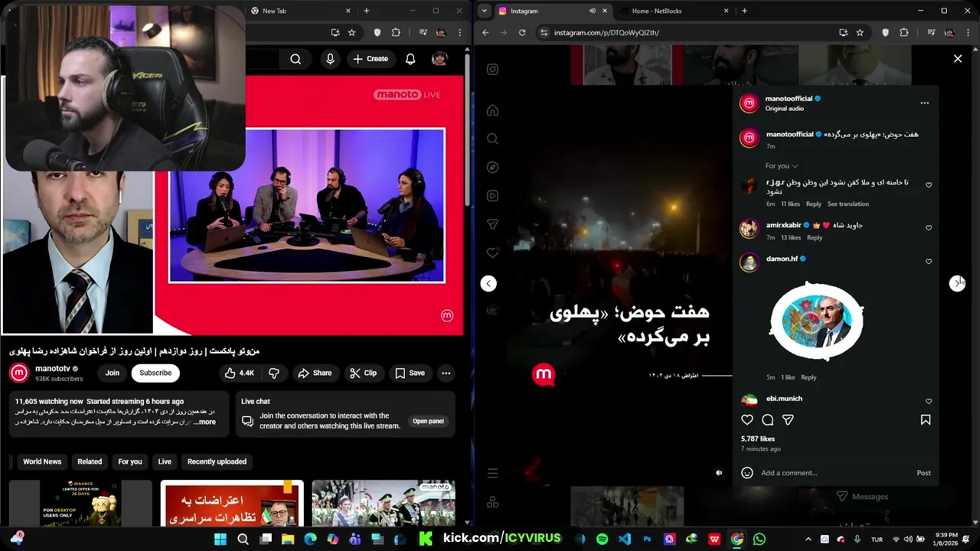Screen dimensions: 980x551
Task: Like the manototv video with thumbs up
Action: [x=239, y=373]
